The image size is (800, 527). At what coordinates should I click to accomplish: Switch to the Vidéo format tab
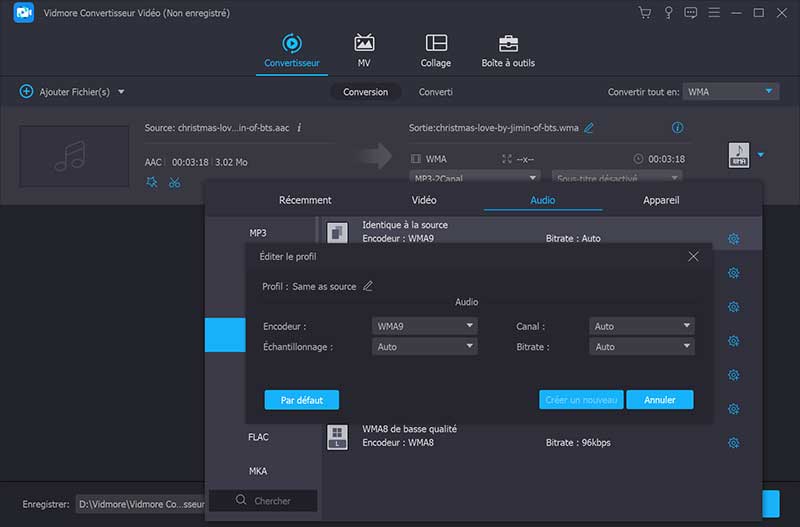[x=424, y=200]
